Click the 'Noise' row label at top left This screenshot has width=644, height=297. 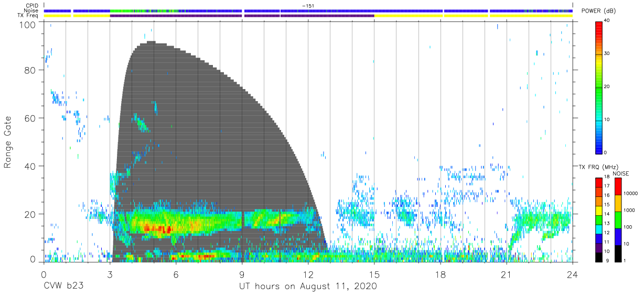(x=32, y=10)
